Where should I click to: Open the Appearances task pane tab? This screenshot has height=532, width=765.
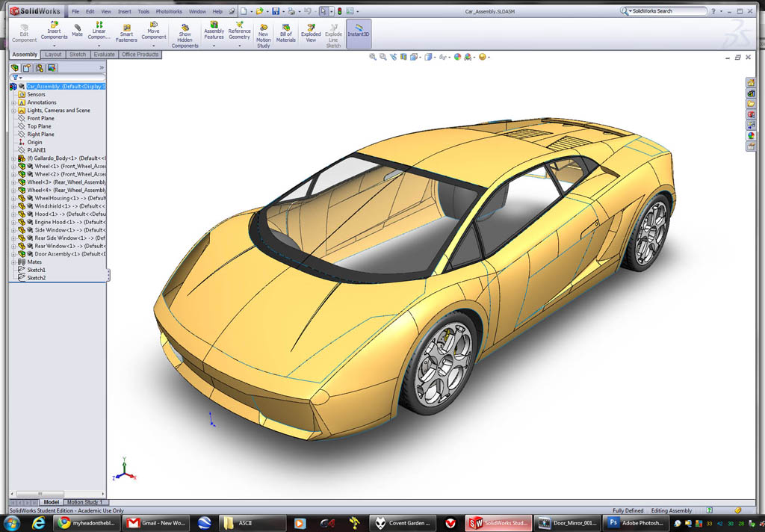coord(751,136)
